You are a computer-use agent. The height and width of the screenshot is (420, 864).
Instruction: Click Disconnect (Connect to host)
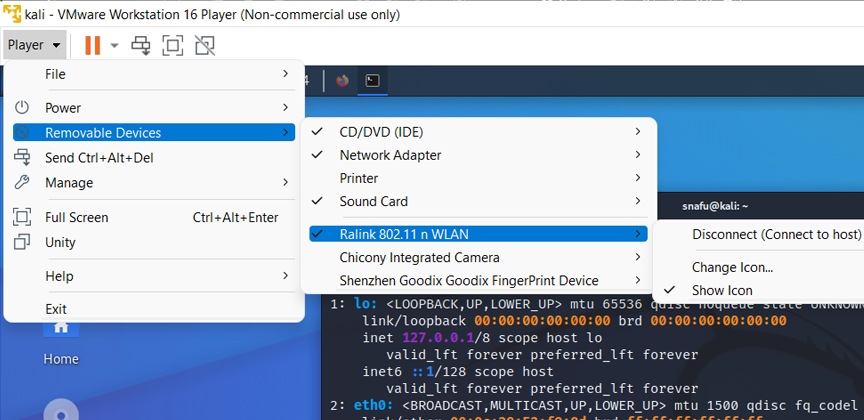coord(776,234)
